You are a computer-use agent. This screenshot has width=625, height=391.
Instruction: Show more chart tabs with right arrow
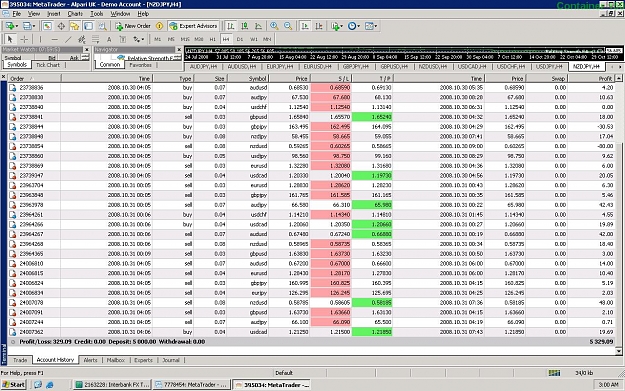click(x=620, y=67)
